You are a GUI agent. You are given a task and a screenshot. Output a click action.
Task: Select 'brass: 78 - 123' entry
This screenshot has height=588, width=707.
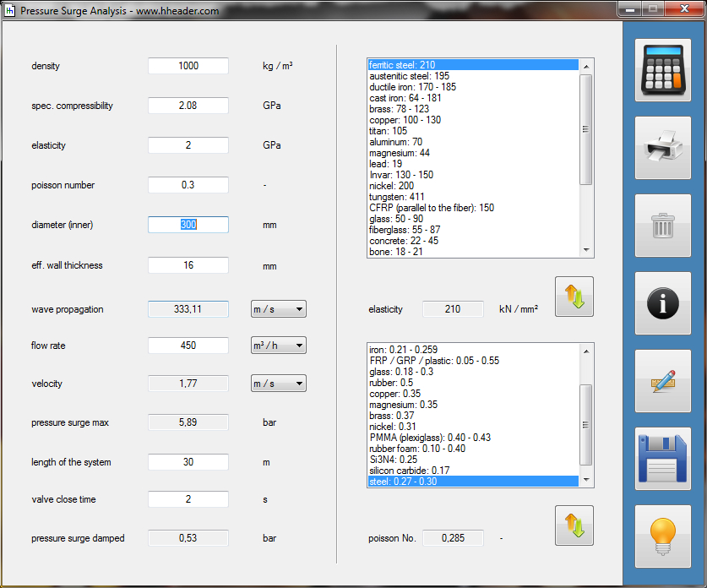click(473, 109)
